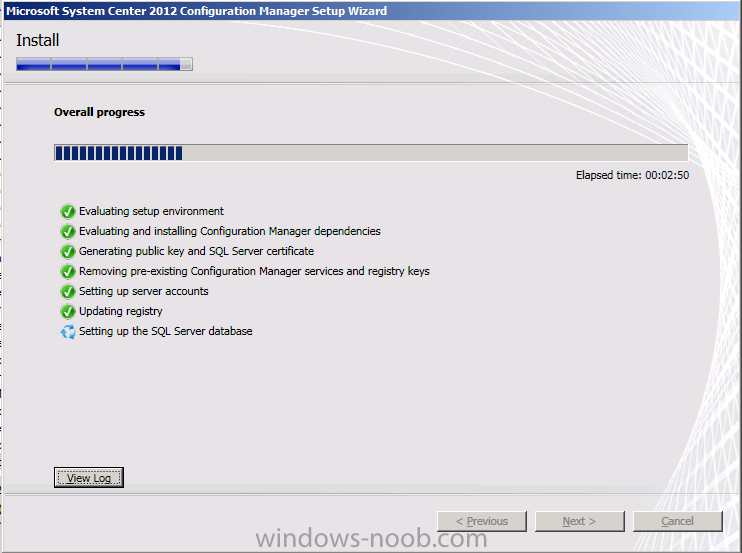Select the 'Setting up server accounts' text
This screenshot has width=742, height=553.
point(143,291)
